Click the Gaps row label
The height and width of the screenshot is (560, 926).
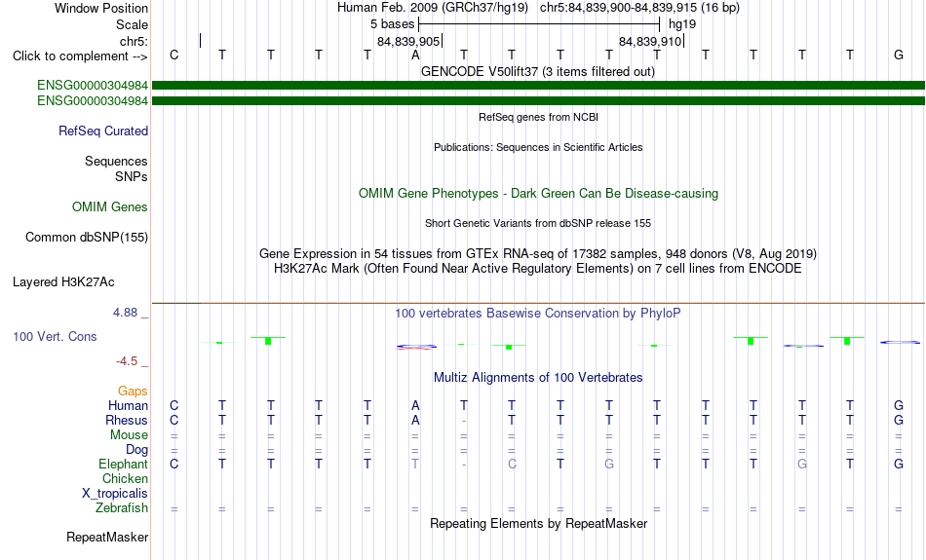point(133,391)
